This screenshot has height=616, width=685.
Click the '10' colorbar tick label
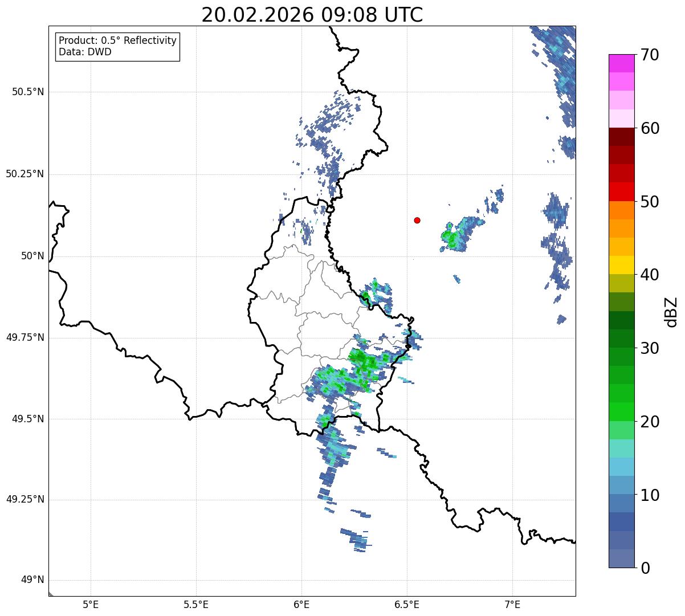650,495
